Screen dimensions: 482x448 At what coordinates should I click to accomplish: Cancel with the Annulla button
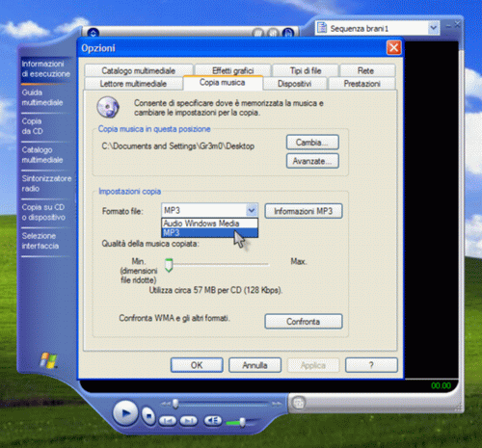[x=254, y=365]
